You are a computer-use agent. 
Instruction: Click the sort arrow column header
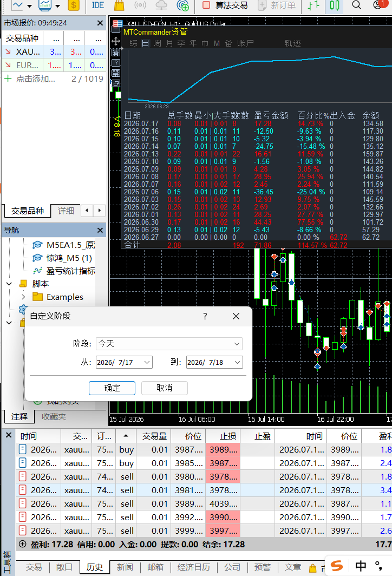[x=126, y=436]
